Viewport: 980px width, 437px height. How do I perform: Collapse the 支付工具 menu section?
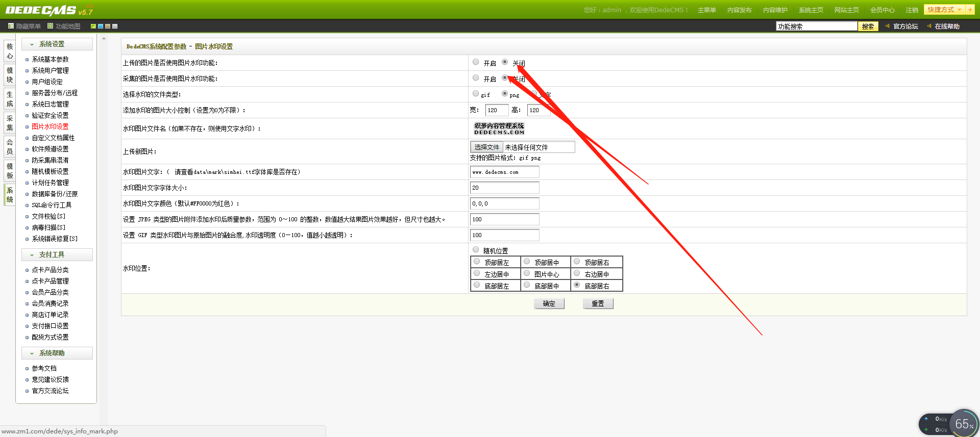(x=57, y=255)
